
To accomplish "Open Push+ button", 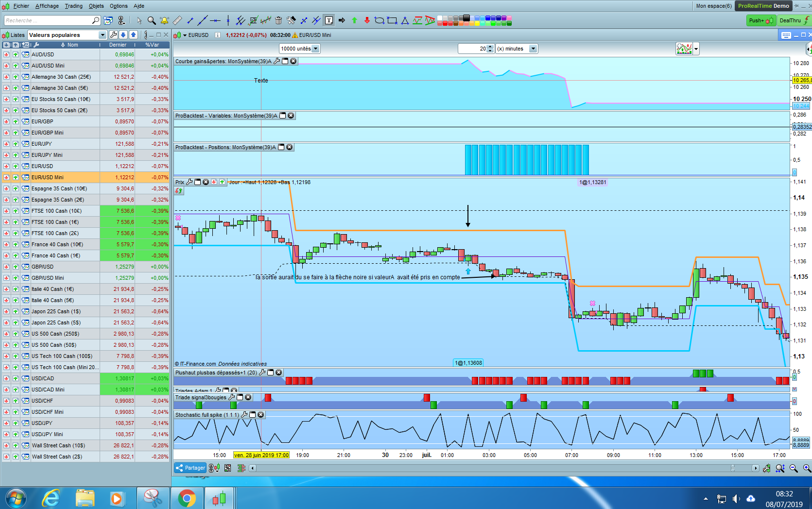I will point(761,20).
